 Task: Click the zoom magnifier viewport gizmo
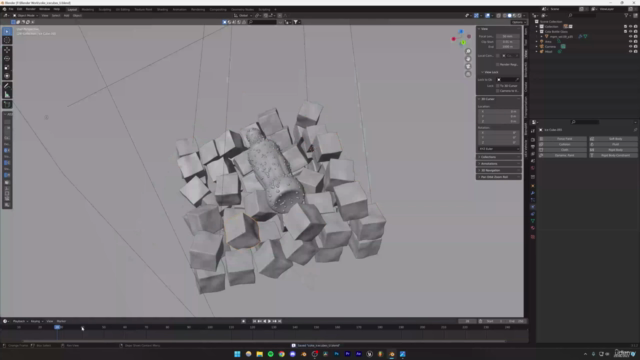point(468,51)
